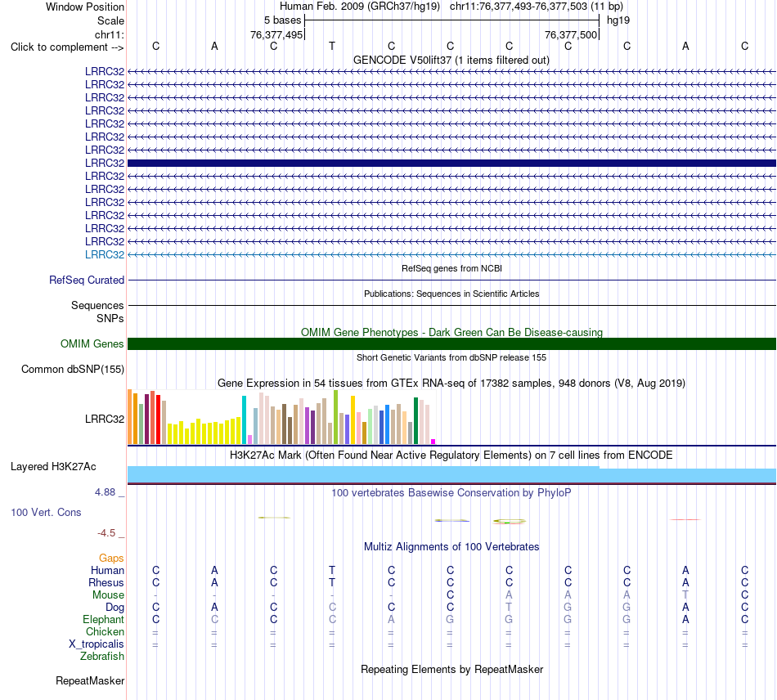Open the RefSeq Curated track label
777x700 pixels.
[x=86, y=280]
